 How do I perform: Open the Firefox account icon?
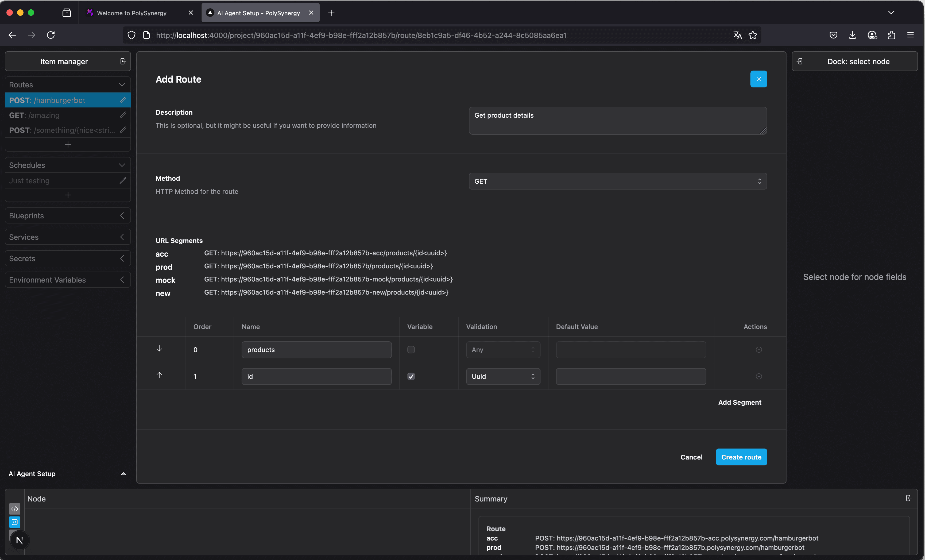(x=872, y=35)
